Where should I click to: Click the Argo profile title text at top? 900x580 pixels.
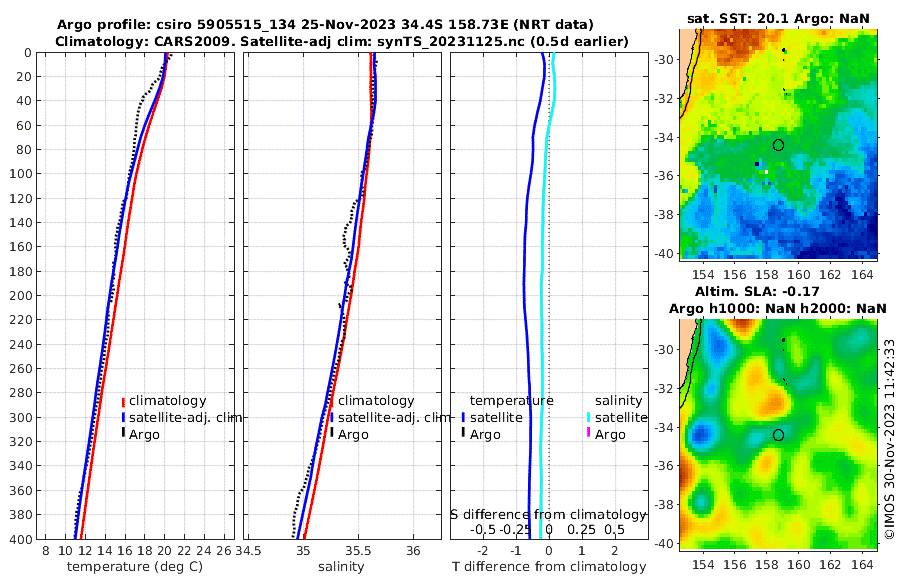(325, 25)
